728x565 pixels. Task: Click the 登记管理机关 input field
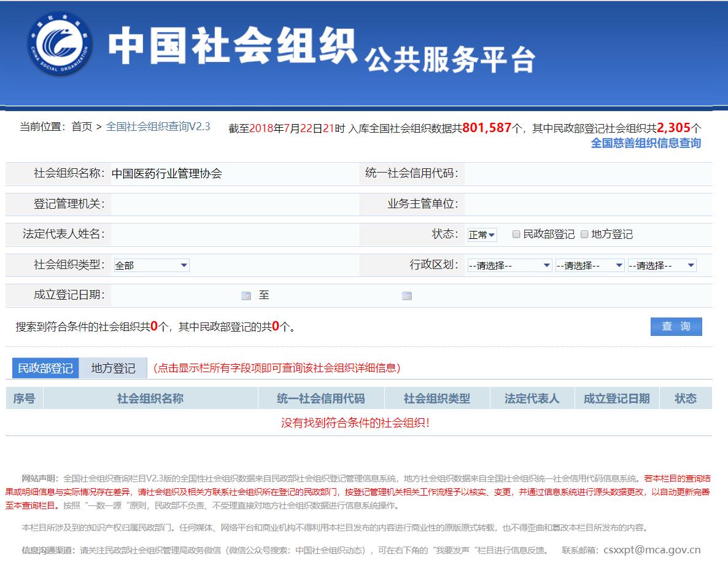click(234, 204)
